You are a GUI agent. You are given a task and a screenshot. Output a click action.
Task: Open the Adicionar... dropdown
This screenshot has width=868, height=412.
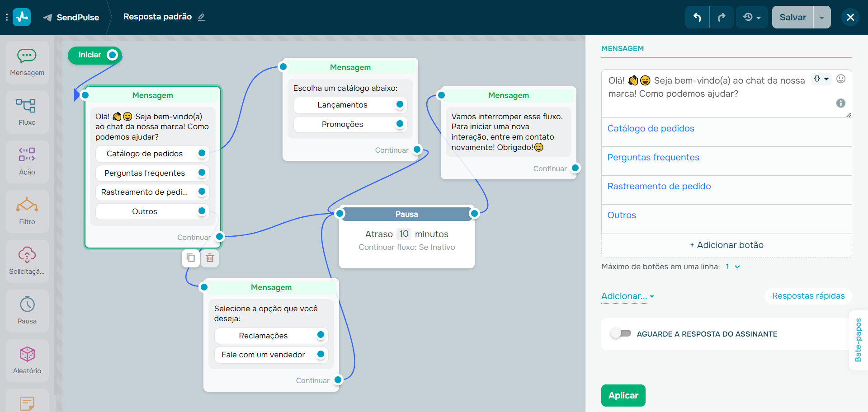[627, 296]
